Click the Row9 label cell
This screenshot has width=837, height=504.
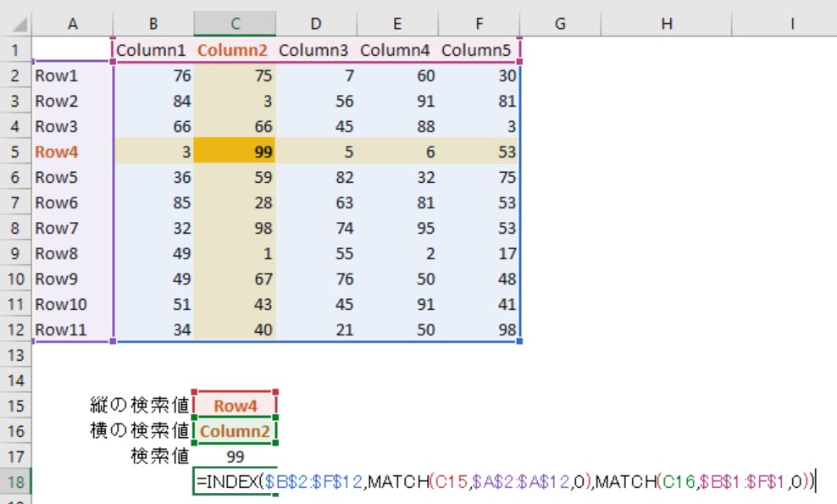pyautogui.click(x=73, y=279)
